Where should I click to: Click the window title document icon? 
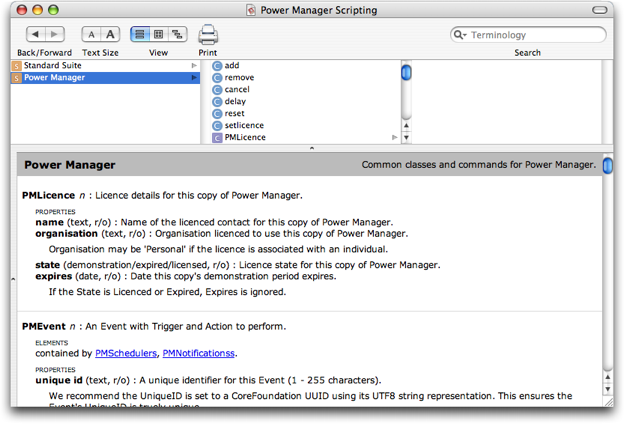click(x=251, y=10)
